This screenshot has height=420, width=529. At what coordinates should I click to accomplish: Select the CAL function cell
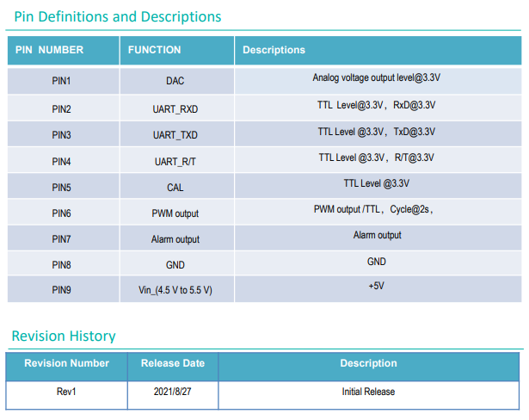pos(175,188)
